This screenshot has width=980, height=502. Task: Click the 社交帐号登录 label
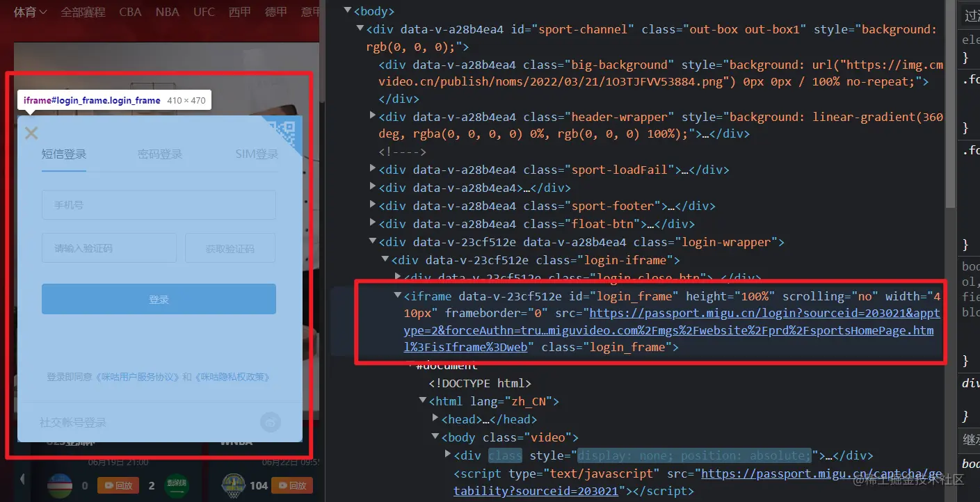pyautogui.click(x=73, y=422)
